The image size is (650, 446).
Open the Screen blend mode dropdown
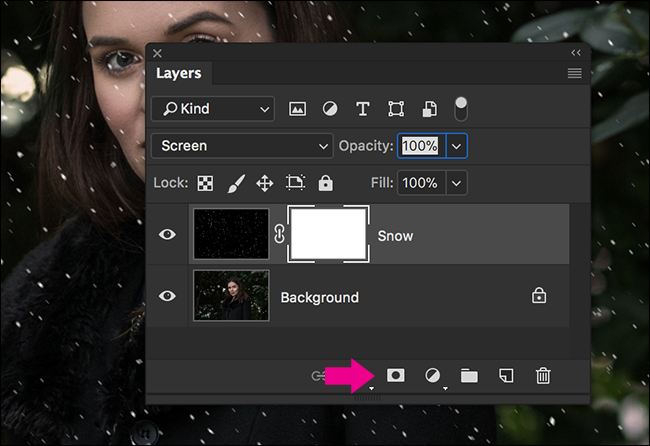coord(242,146)
